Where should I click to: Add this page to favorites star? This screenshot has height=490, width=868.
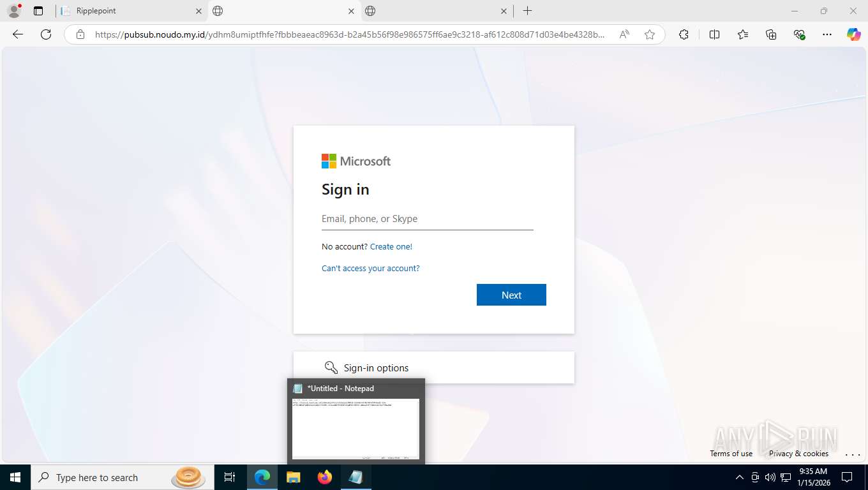click(x=650, y=34)
